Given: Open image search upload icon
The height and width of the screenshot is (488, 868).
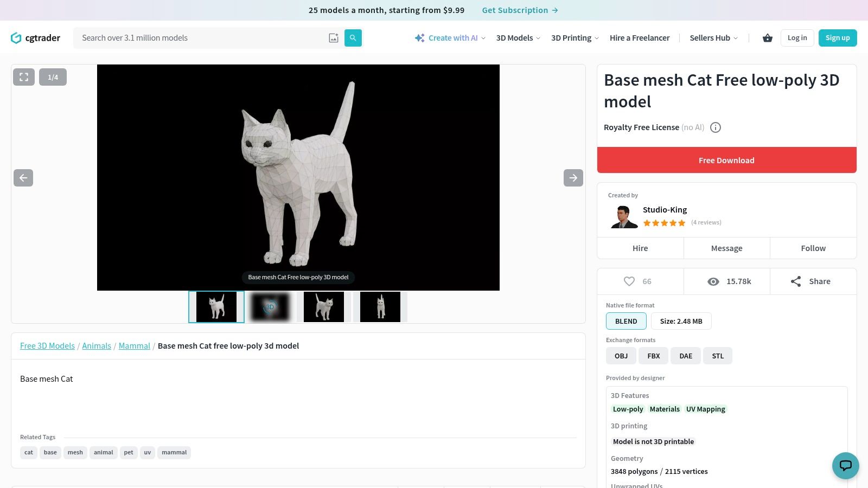Looking at the screenshot, I should pos(334,38).
